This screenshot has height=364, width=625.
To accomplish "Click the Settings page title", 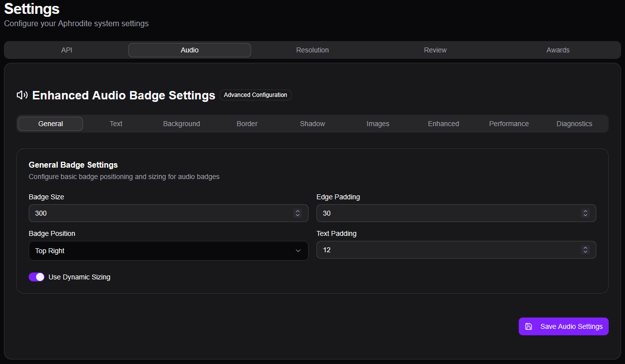I will [32, 8].
